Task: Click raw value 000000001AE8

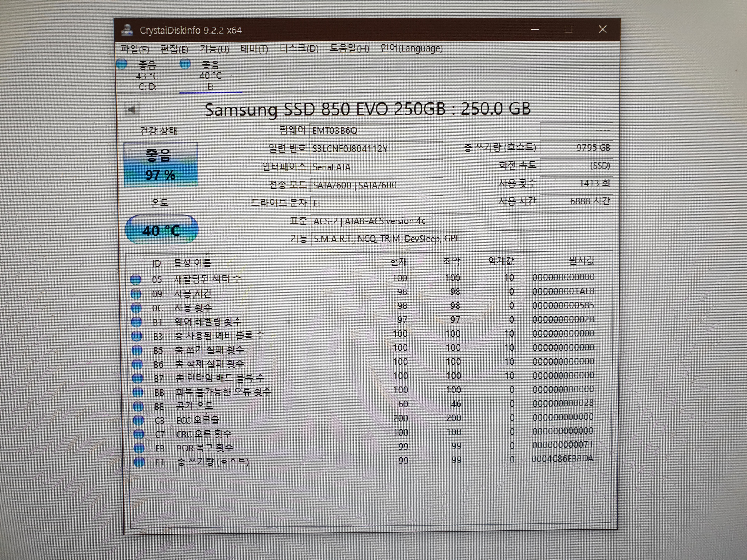Action: [563, 291]
